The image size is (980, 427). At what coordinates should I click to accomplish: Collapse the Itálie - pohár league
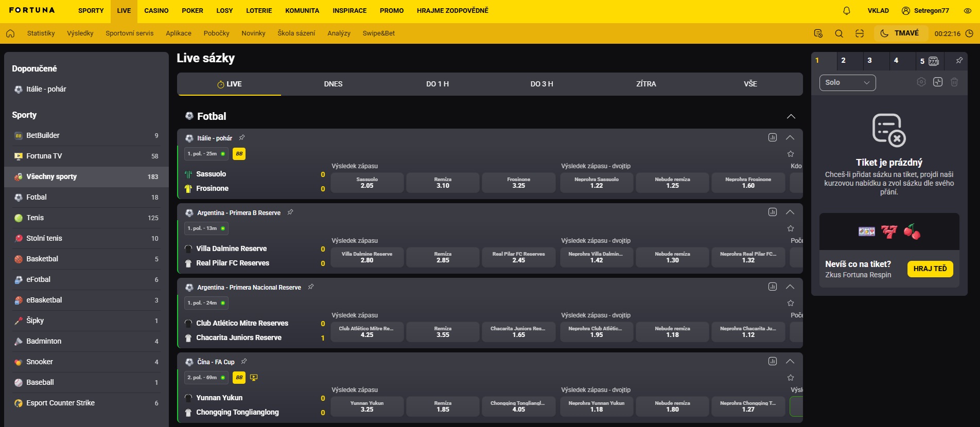pyautogui.click(x=790, y=137)
